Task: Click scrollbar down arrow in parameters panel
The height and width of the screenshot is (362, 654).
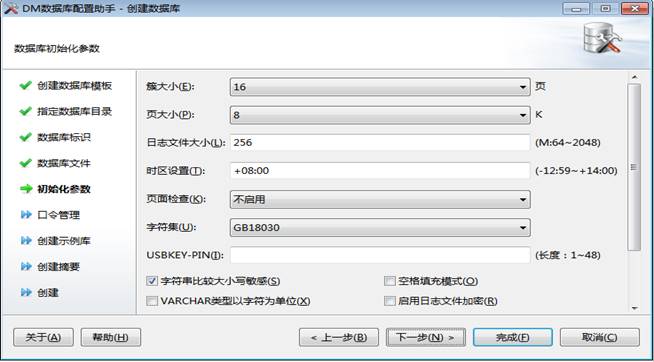Action: pyautogui.click(x=634, y=308)
